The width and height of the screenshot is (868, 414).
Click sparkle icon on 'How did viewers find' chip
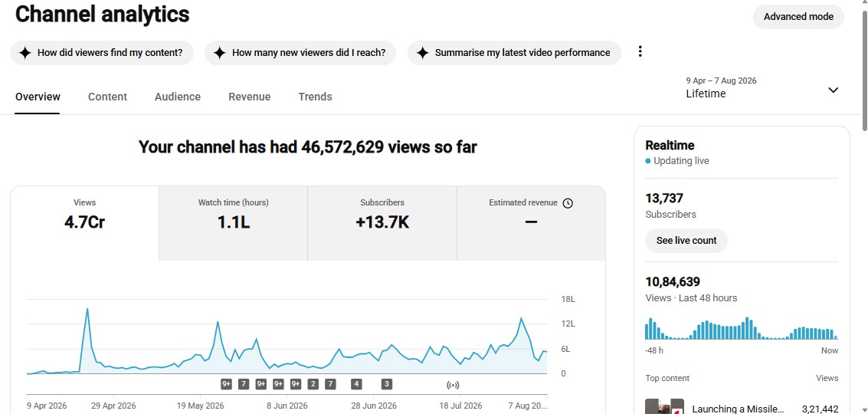click(25, 53)
